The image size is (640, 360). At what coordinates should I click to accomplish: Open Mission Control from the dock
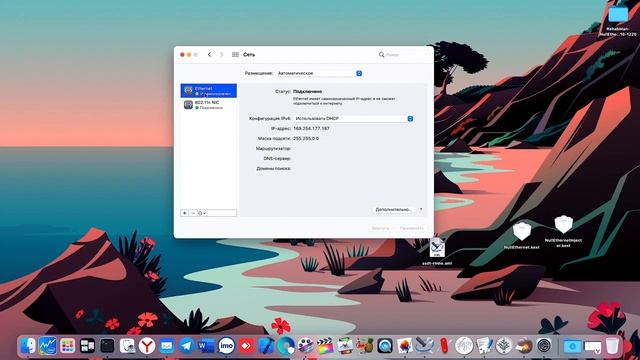point(87,346)
